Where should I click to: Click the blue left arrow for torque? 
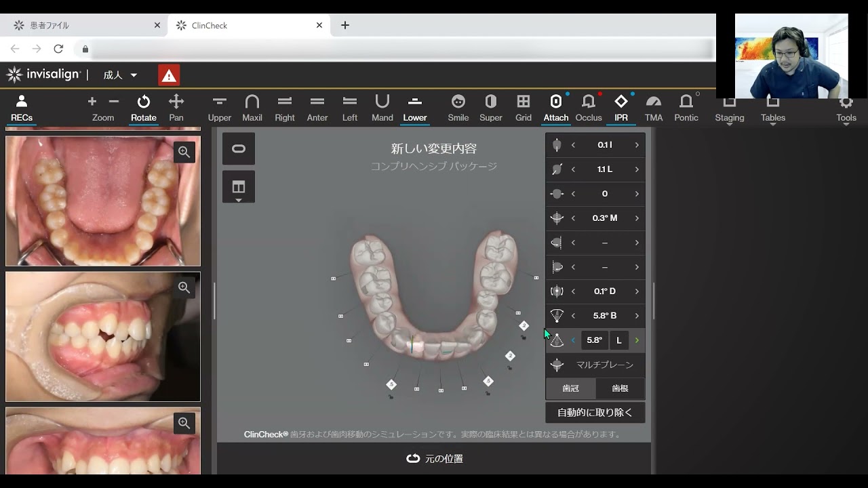click(x=573, y=340)
